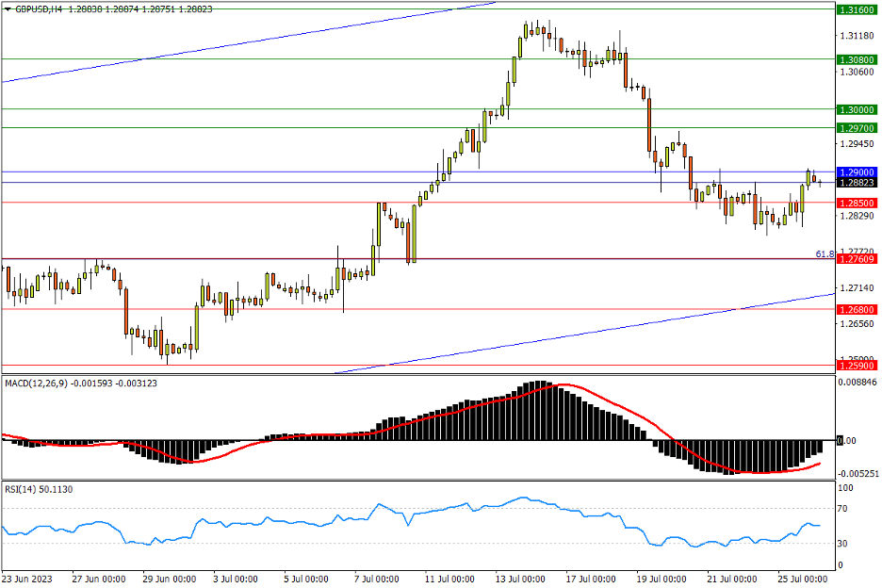Click the 13 Jul 00:00 date marker
Image resolution: width=882 pixels, height=588 pixels.
(x=521, y=578)
